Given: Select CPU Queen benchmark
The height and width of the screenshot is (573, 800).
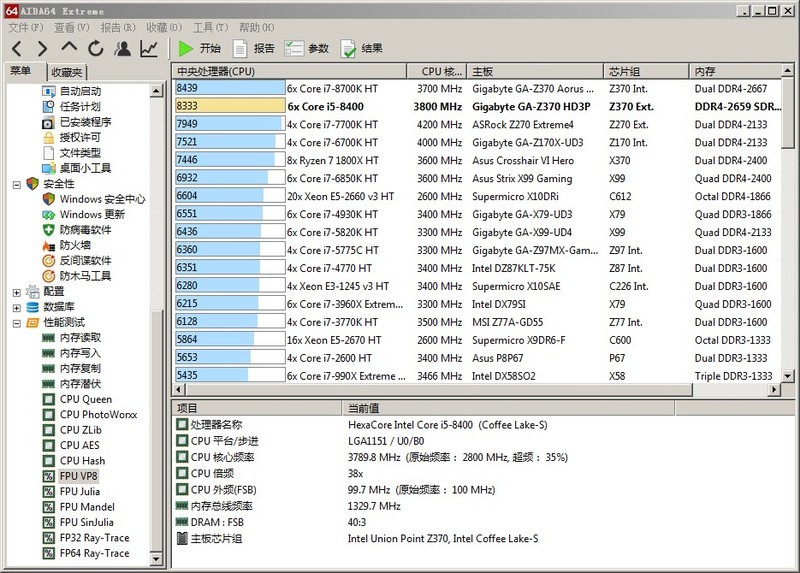Looking at the screenshot, I should pyautogui.click(x=86, y=399).
